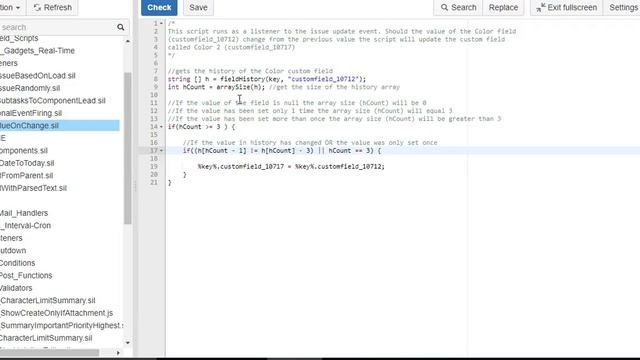Open the first CharacterLimitSummary.sil entry
The height and width of the screenshot is (360, 640).
click(x=47, y=300)
